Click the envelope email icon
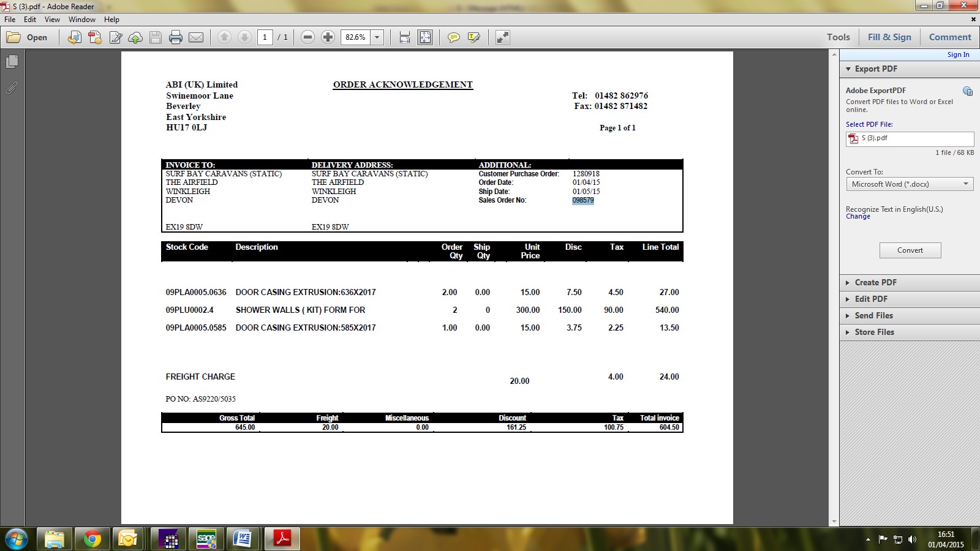The width and height of the screenshot is (980, 551). (196, 37)
